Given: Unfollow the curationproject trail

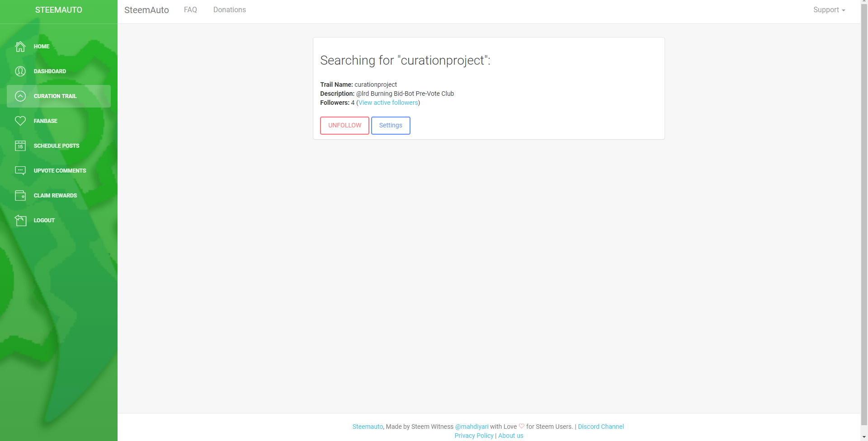Looking at the screenshot, I should (x=345, y=126).
